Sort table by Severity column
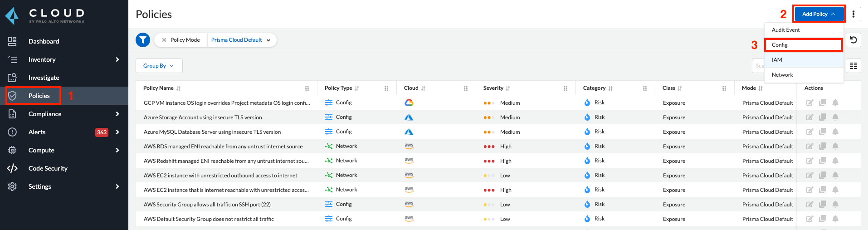The height and width of the screenshot is (230, 868). coord(508,88)
